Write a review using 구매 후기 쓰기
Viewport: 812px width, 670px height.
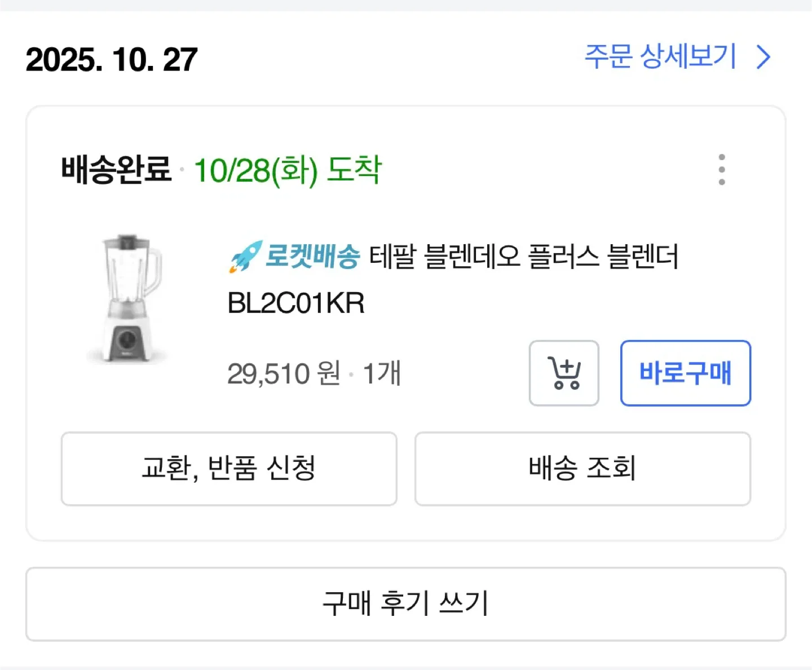pyautogui.click(x=405, y=604)
